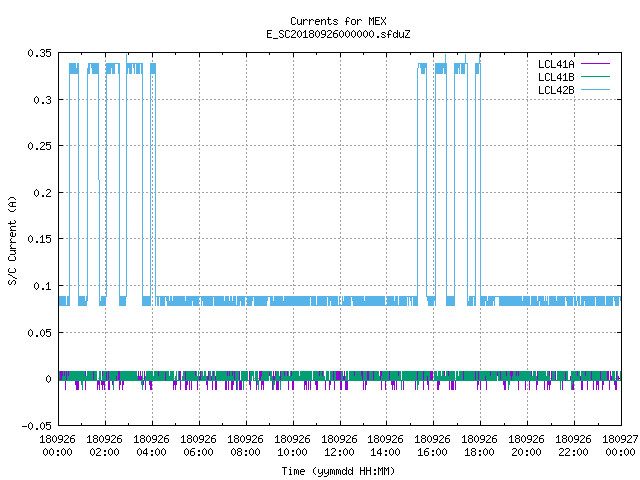
Task: Click the blue LCL42B legend line sample
Action: click(x=595, y=90)
